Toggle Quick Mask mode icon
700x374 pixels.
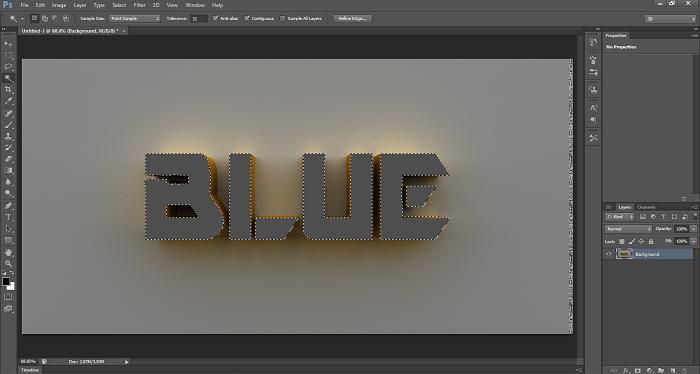8,297
